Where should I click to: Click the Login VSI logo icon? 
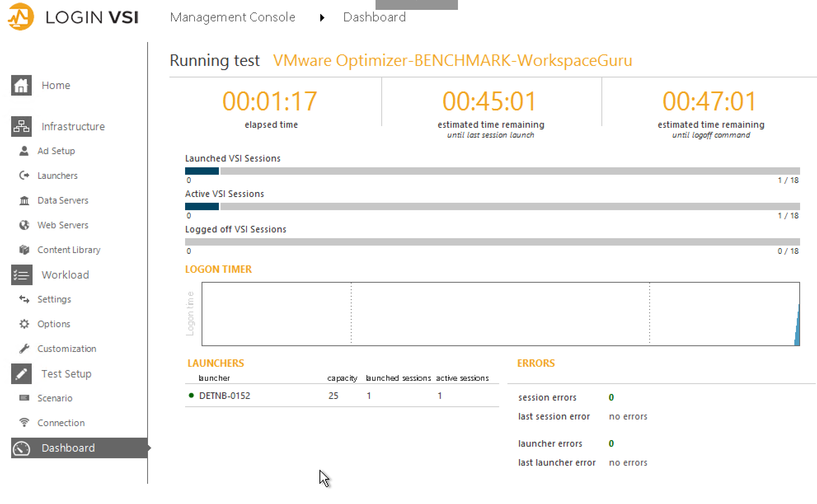click(x=21, y=16)
